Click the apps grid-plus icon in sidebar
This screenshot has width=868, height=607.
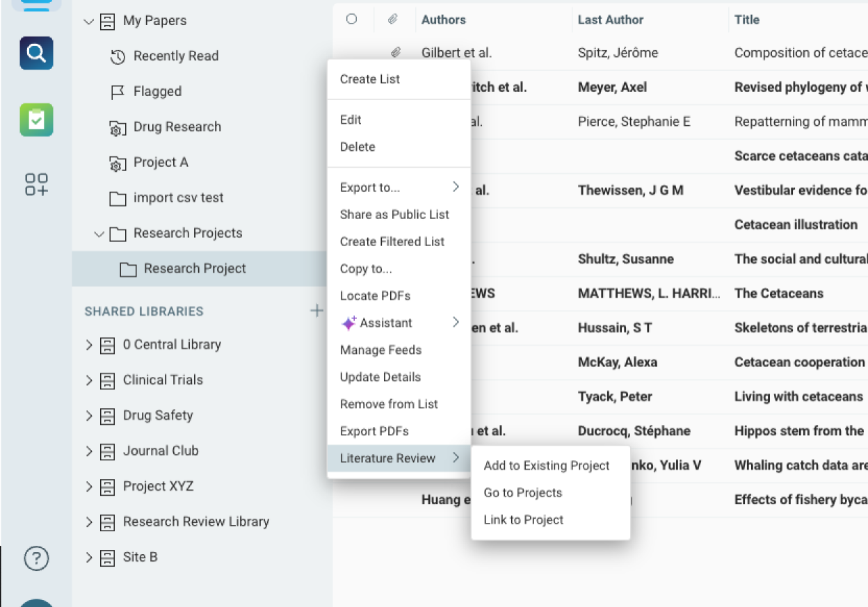35,184
